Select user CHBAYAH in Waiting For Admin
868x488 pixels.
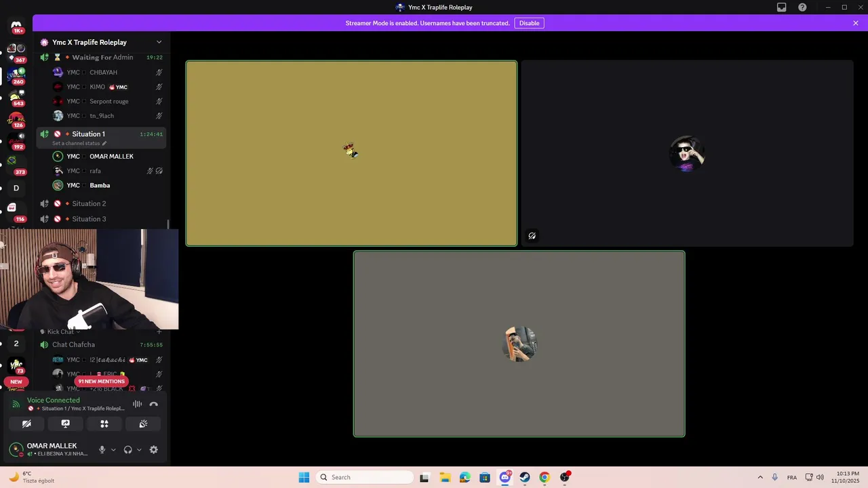coord(108,73)
